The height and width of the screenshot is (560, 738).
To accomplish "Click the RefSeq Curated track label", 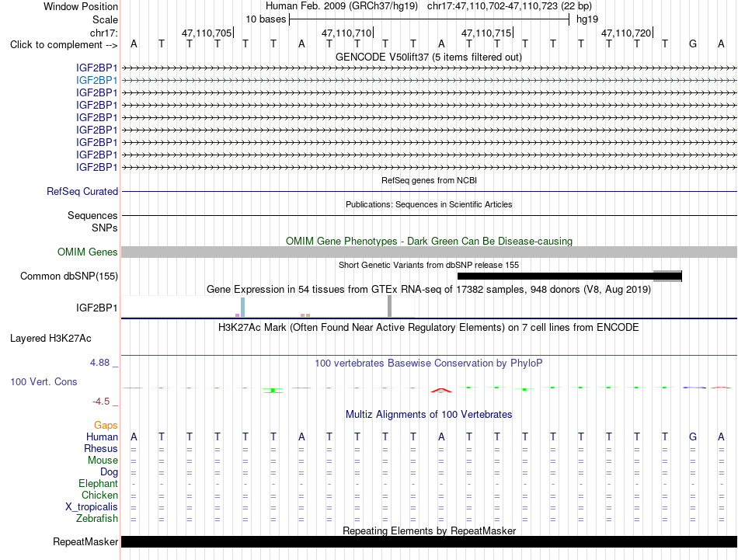I will pos(82,192).
